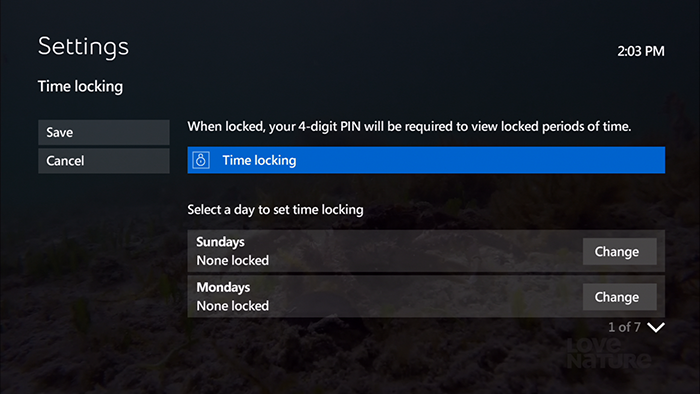This screenshot has height=394, width=700.
Task: Click the 1 of 7 page indicator
Action: [624, 327]
